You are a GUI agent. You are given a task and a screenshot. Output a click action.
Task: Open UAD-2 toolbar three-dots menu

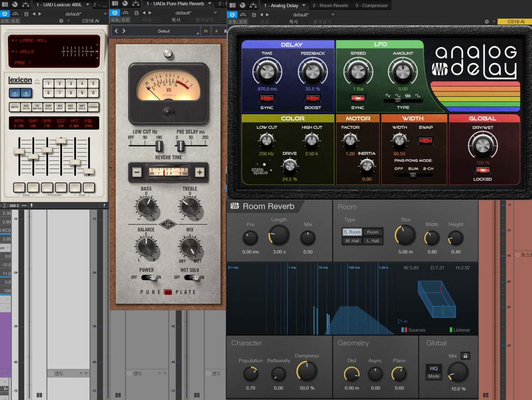coord(24,206)
